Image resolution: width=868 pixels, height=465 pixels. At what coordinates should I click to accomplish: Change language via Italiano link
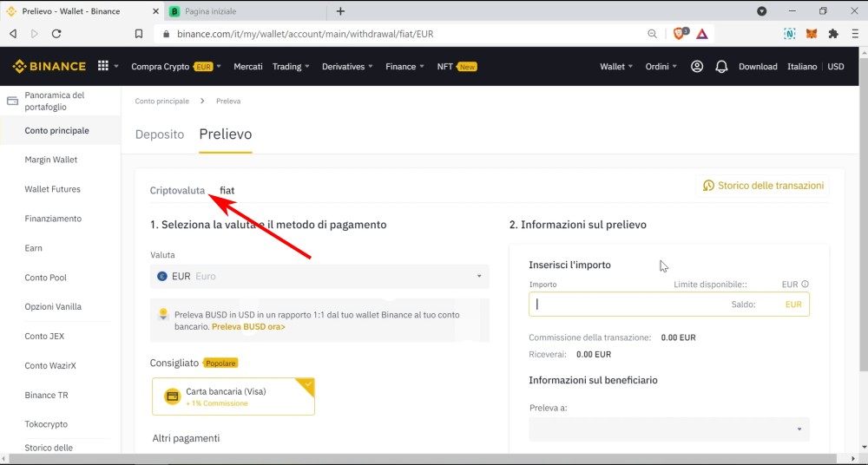click(802, 67)
